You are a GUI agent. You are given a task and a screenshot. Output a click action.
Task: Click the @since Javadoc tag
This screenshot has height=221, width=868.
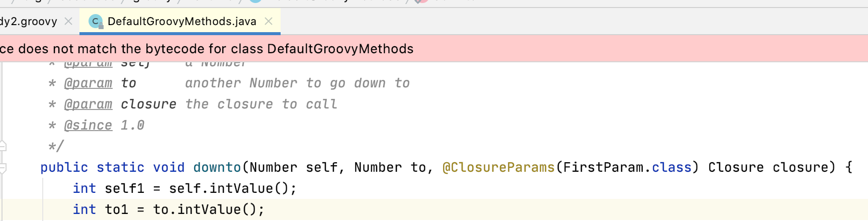88,125
